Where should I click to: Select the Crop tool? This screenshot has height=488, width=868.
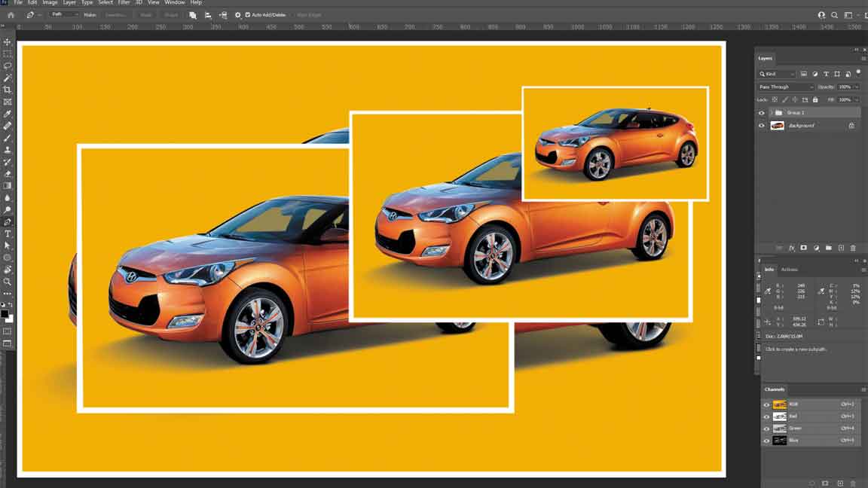click(8, 90)
